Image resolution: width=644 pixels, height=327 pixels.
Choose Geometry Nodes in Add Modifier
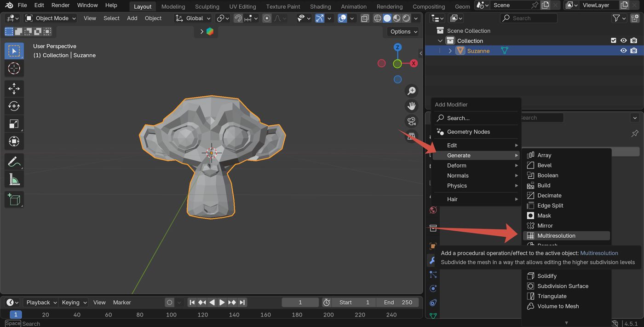pos(476,132)
